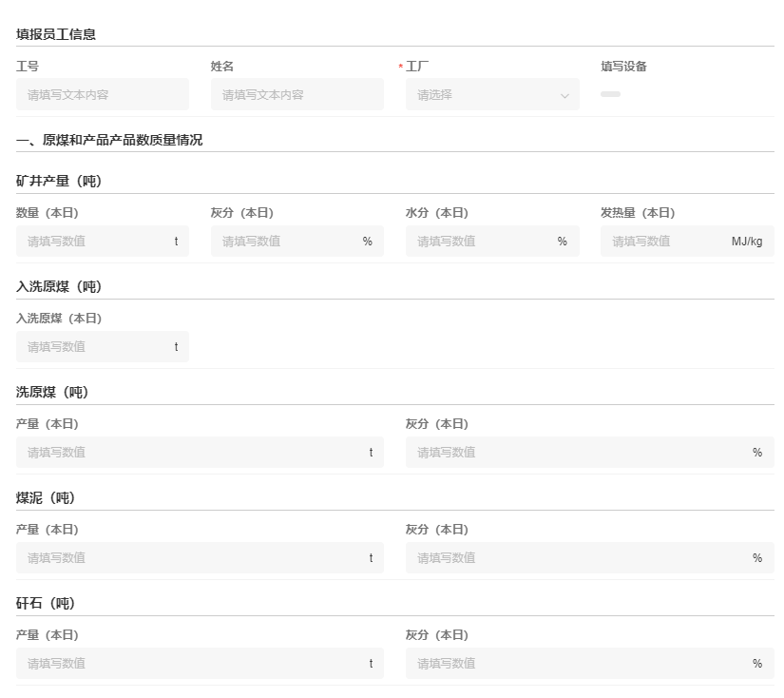784x698 pixels.
Task: Toggle the 填写设备 switch
Action: [x=610, y=94]
